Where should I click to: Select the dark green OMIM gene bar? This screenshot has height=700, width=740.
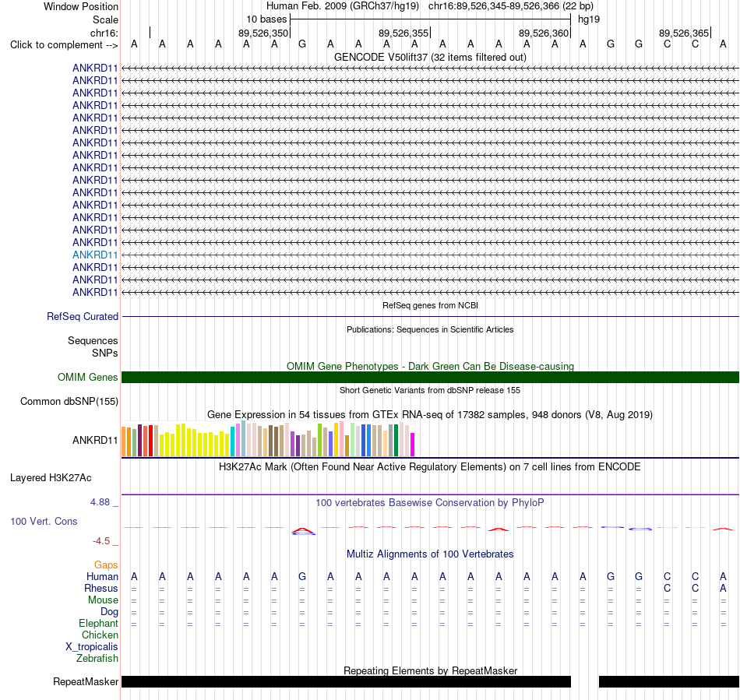(430, 378)
